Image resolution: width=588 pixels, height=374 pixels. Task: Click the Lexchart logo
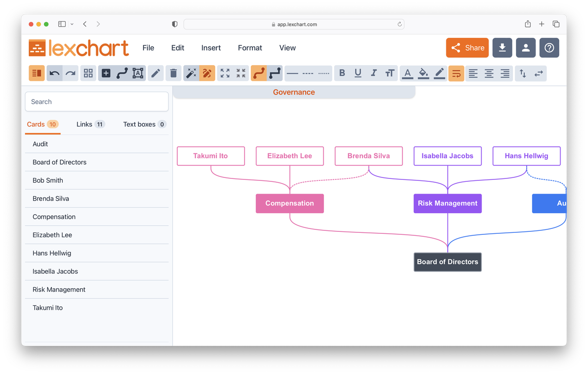click(79, 48)
